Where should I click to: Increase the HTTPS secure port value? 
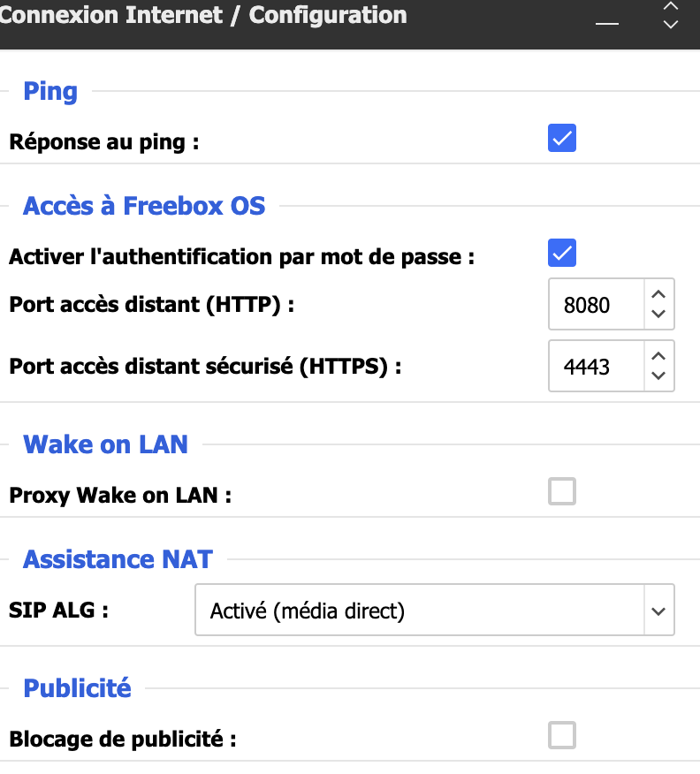click(x=658, y=356)
